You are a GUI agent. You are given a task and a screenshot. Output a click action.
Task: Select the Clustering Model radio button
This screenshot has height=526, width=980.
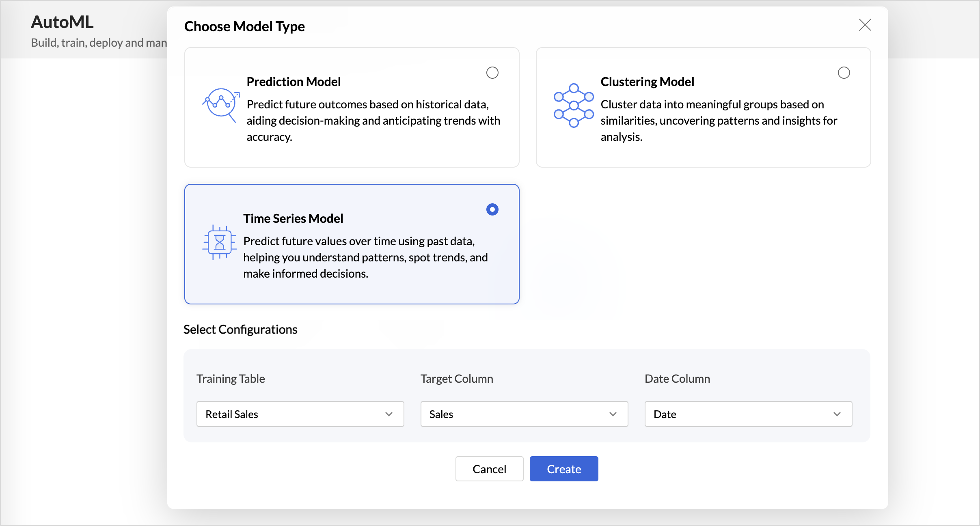tap(844, 73)
